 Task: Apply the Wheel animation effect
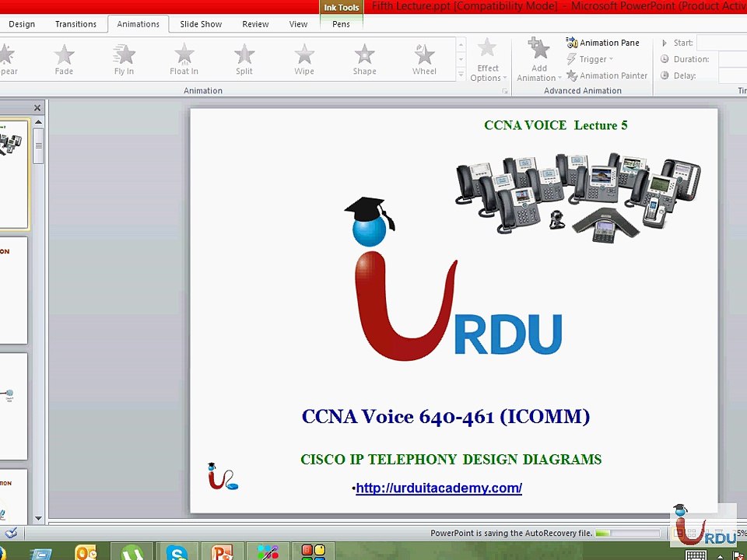(x=424, y=60)
